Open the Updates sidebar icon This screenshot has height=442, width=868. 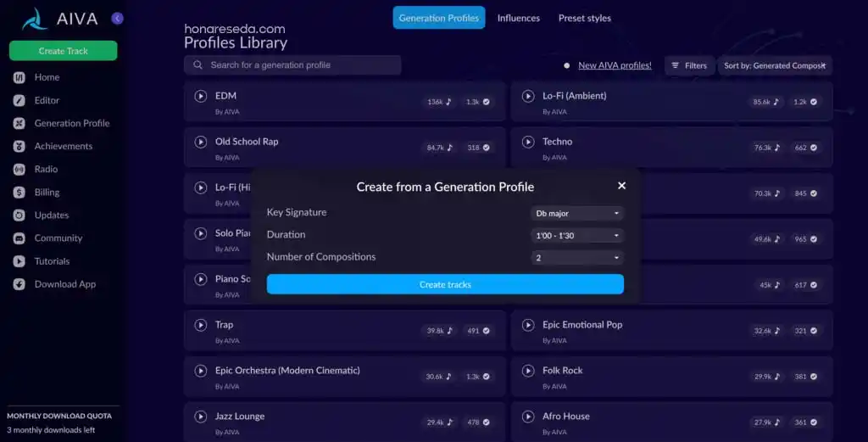pyautogui.click(x=19, y=215)
